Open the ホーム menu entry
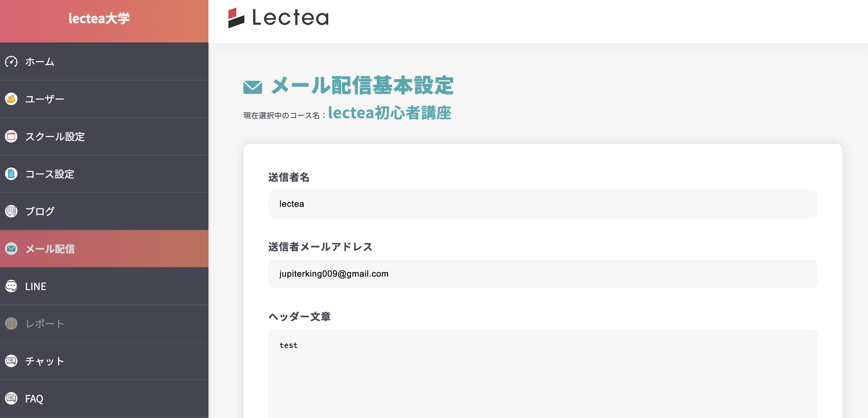Image resolution: width=868 pixels, height=418 pixels. 39,62
